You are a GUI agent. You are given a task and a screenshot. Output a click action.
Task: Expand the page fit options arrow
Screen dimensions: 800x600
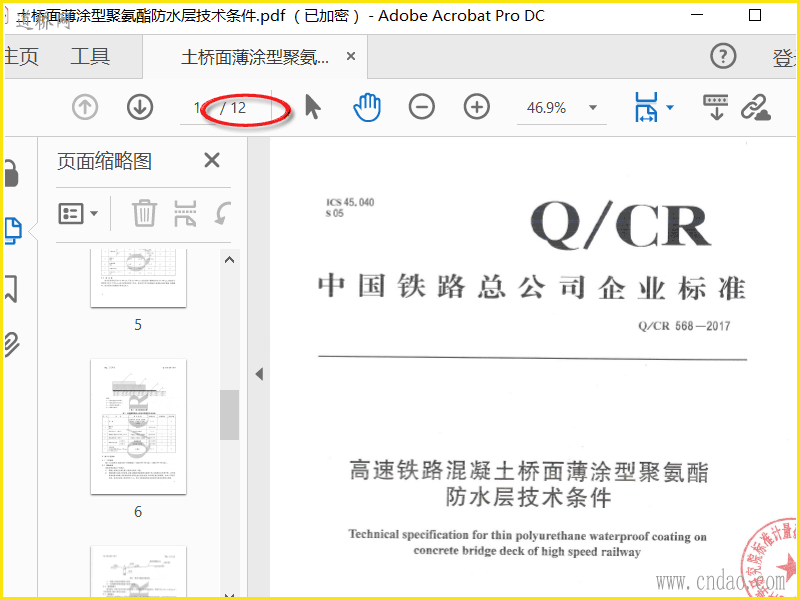click(x=670, y=107)
